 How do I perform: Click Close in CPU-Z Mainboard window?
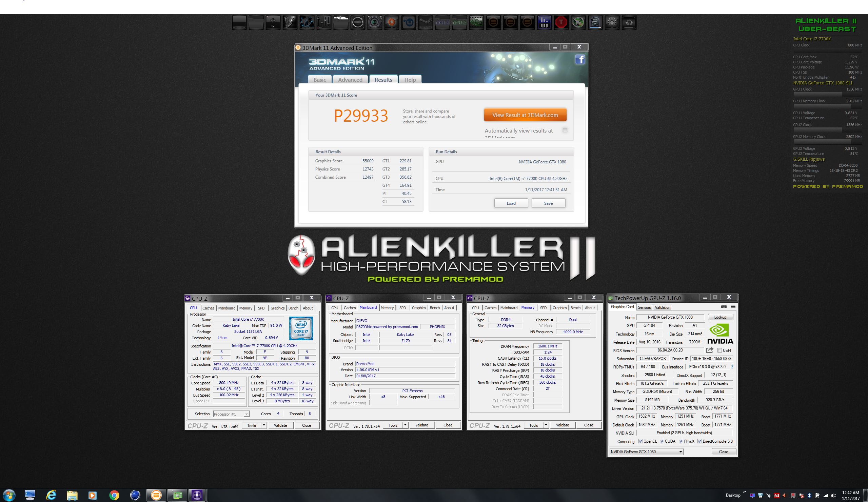click(x=448, y=425)
